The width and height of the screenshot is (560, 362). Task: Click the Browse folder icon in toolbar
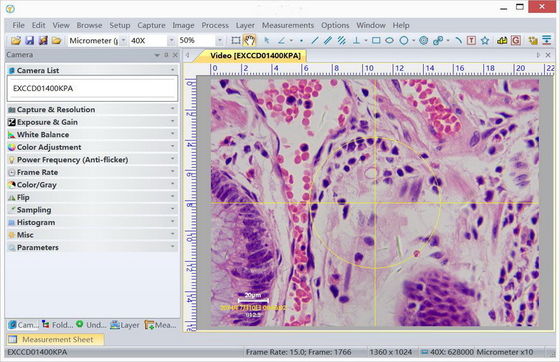tap(56, 40)
